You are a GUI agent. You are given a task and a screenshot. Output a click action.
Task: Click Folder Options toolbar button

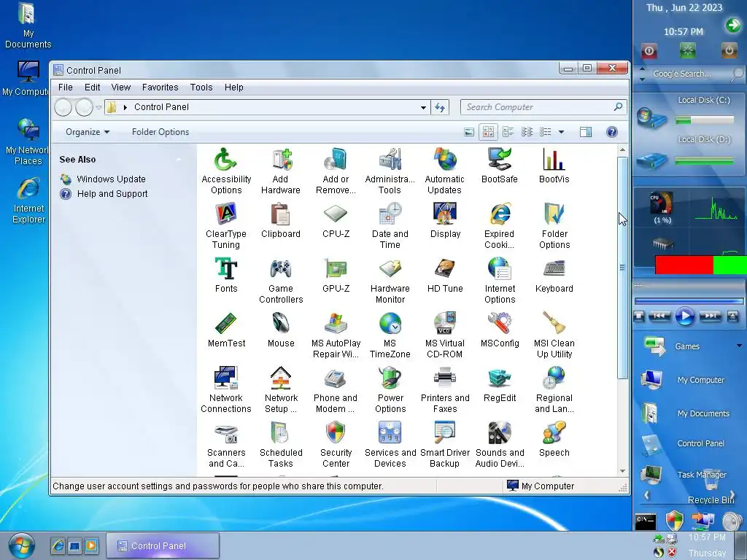click(160, 132)
